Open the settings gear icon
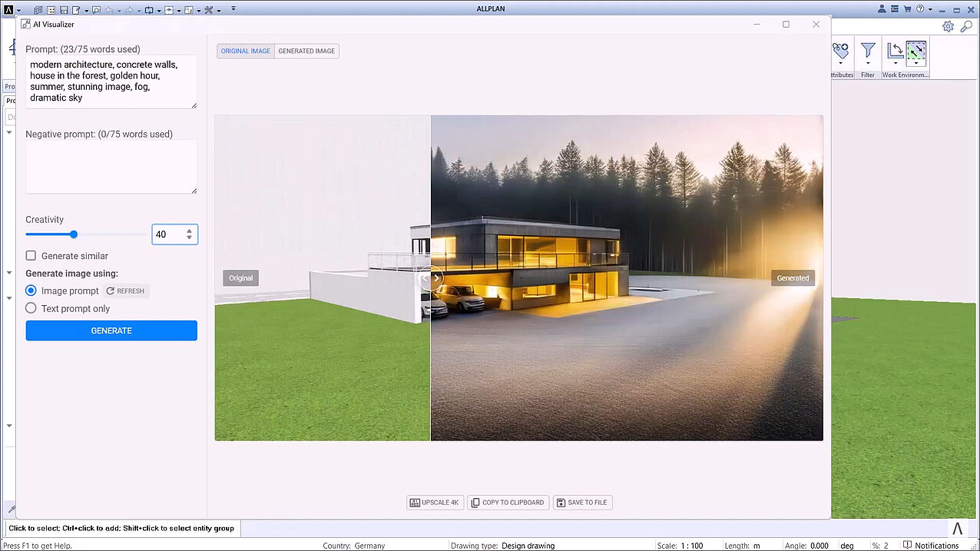The width and height of the screenshot is (980, 551). (x=948, y=26)
